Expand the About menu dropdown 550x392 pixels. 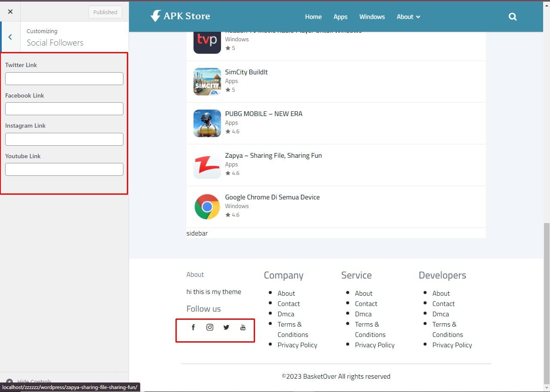(409, 17)
